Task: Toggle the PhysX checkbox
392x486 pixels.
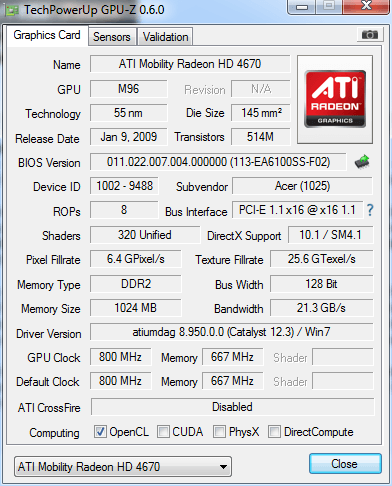Action: 219,431
